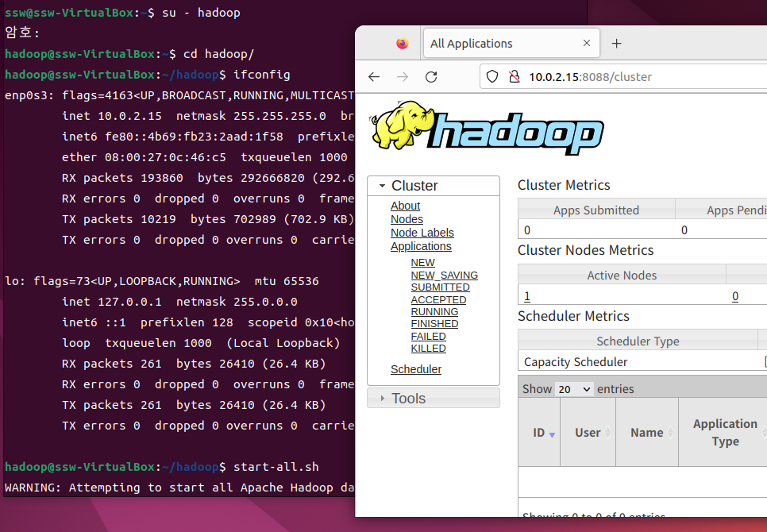
Task: Click the ifconfig command in terminal
Action: tap(262, 75)
